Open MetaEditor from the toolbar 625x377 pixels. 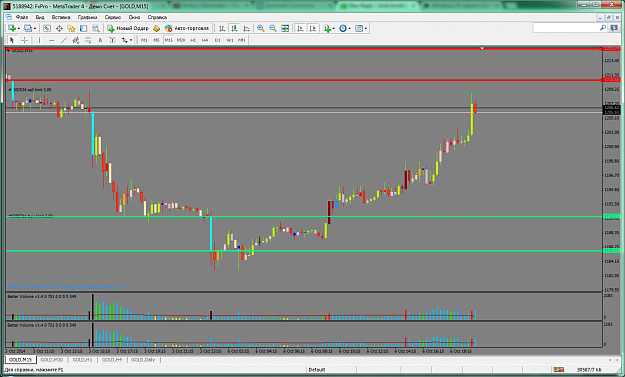click(156, 28)
